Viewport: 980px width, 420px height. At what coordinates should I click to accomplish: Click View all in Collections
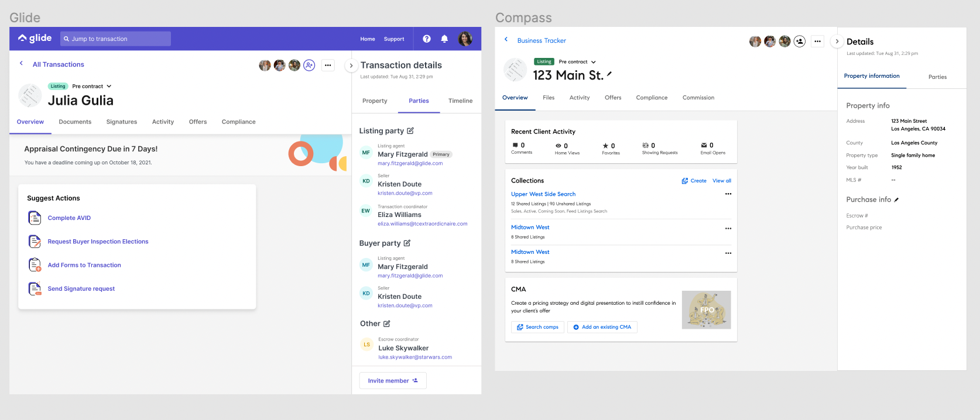(722, 181)
